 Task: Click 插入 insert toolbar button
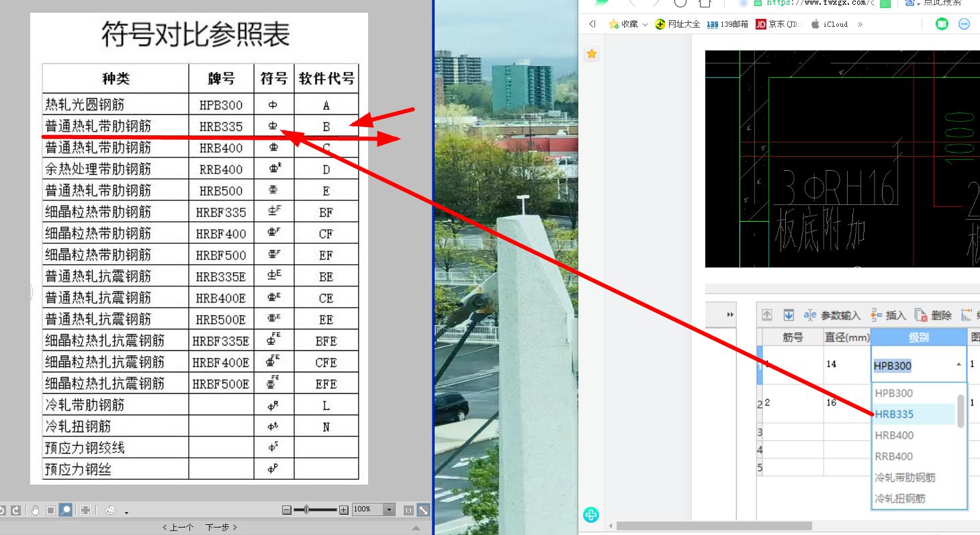coord(888,315)
